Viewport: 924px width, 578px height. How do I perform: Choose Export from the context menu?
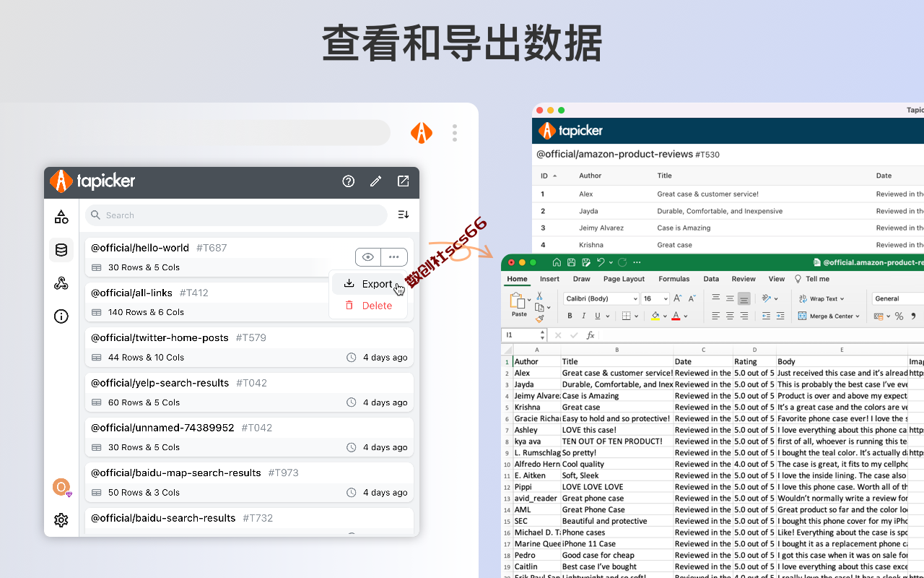tap(368, 284)
